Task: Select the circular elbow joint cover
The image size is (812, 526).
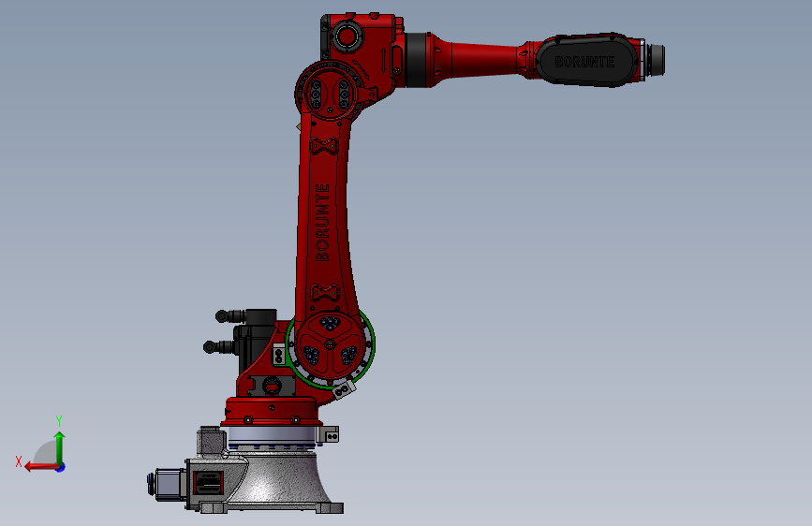Action: pyautogui.click(x=329, y=94)
